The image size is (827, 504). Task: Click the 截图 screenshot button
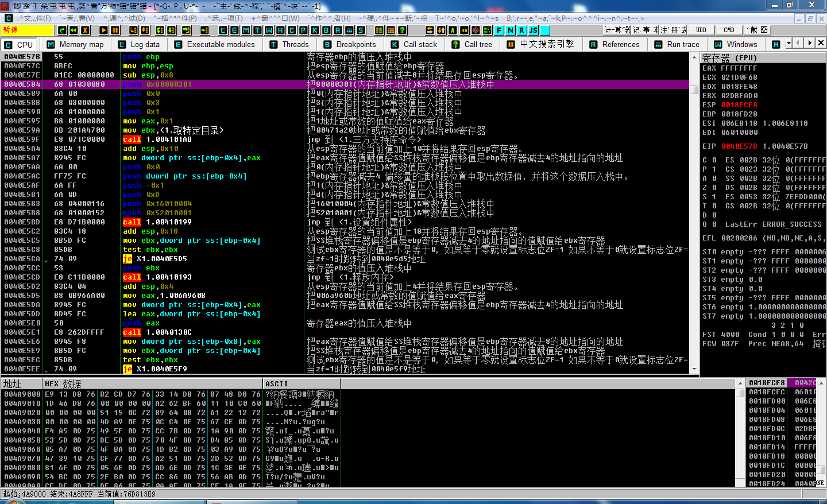click(x=757, y=30)
